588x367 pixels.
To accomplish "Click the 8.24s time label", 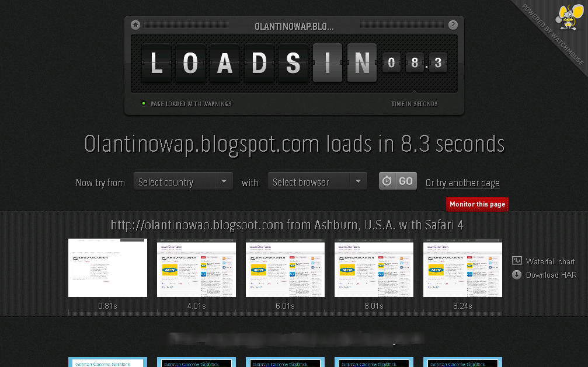I will (462, 306).
